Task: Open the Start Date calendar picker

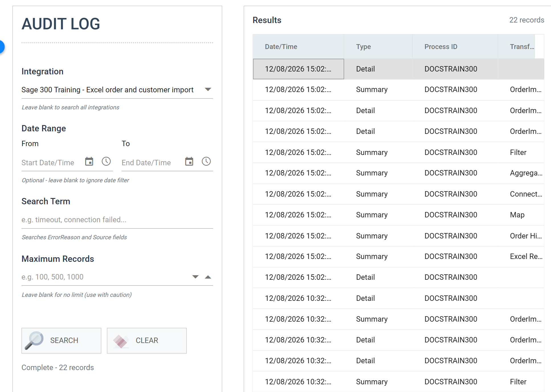Action: point(89,162)
